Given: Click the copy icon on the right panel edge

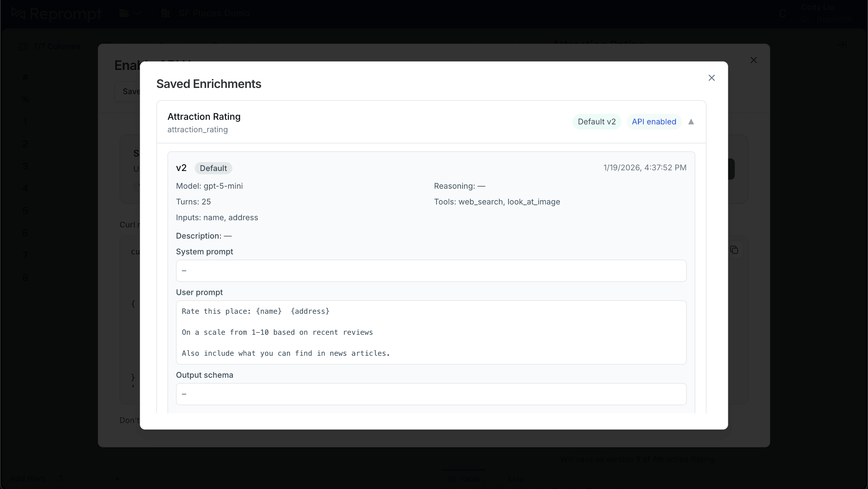Looking at the screenshot, I should pos(735,249).
